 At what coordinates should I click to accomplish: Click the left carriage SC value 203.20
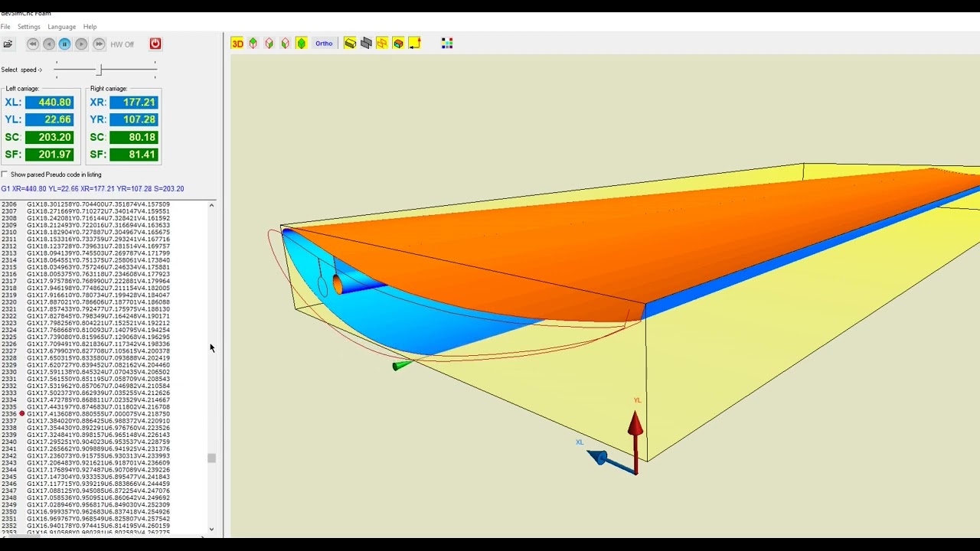click(x=50, y=137)
